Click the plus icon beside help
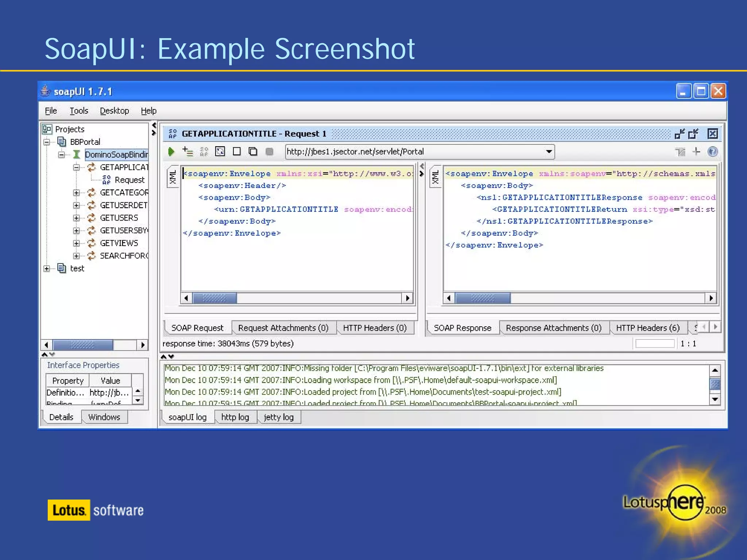The image size is (747, 560). (696, 151)
